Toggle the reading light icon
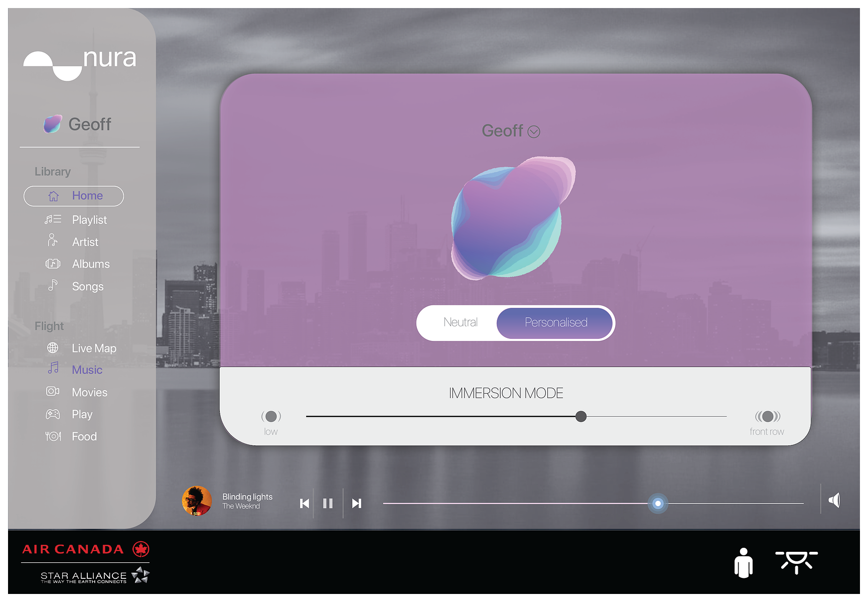The image size is (868, 602). (x=797, y=562)
